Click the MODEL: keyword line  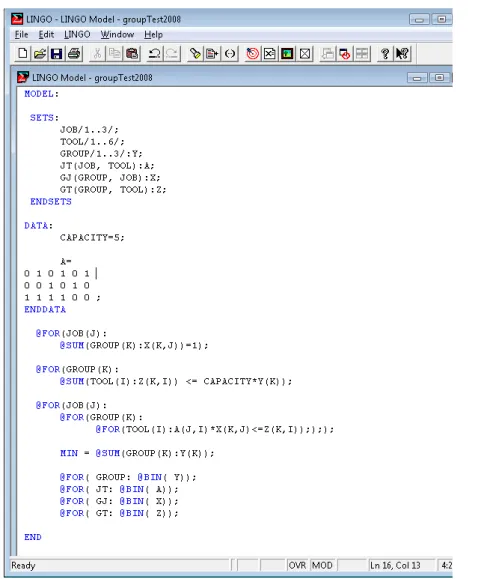pos(41,94)
